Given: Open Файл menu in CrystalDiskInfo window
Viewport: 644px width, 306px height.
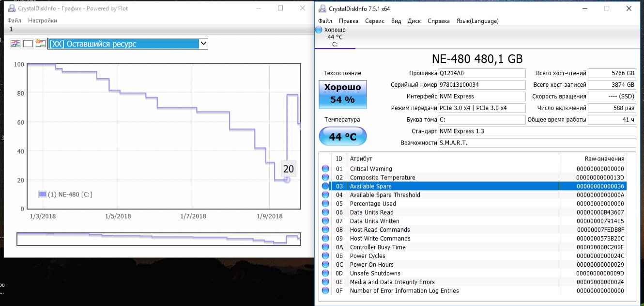Looking at the screenshot, I should click(325, 21).
